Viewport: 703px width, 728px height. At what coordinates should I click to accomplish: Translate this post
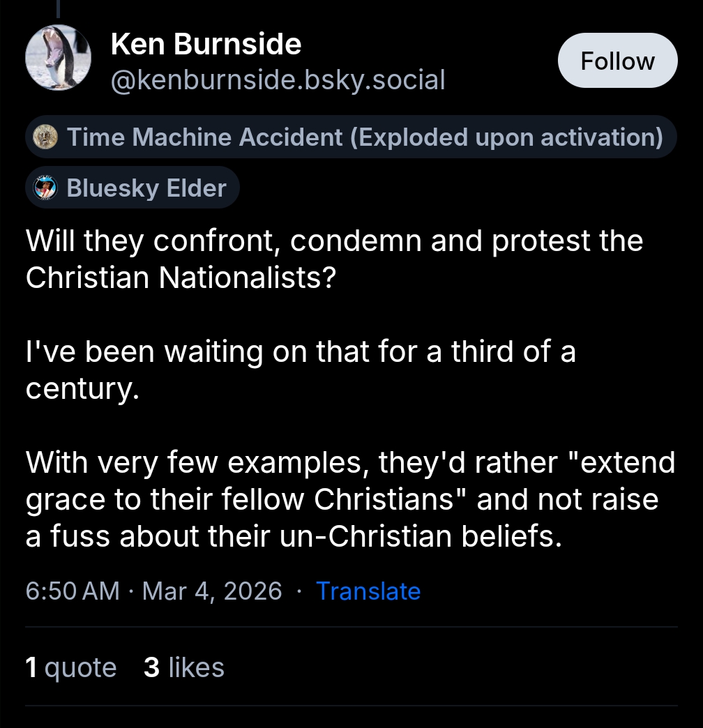coord(368,591)
